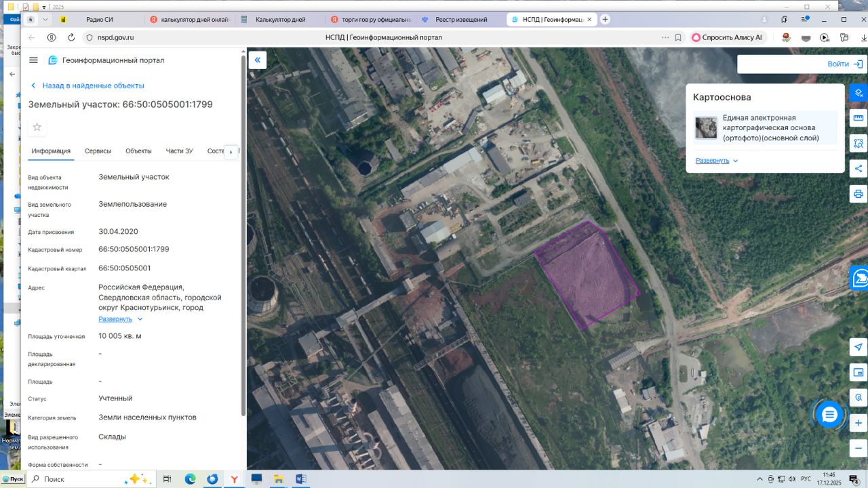This screenshot has height=488, width=868.
Task: Open a new browser tab
Action: (x=605, y=20)
